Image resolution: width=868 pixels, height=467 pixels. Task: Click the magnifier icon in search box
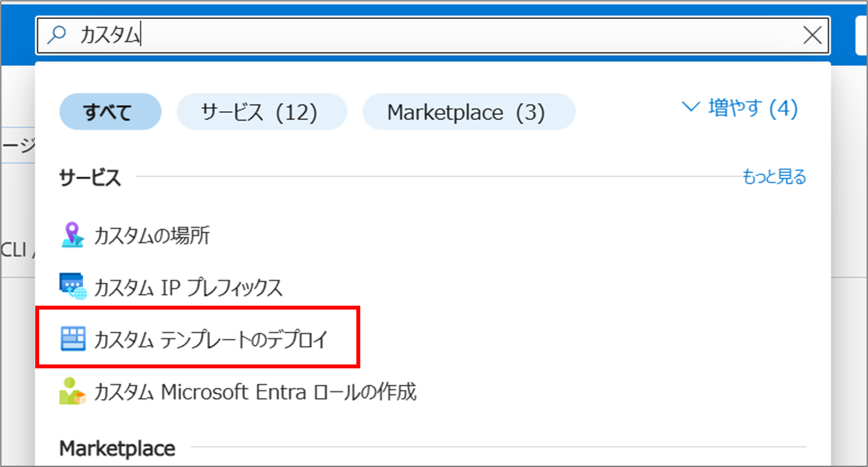point(58,35)
